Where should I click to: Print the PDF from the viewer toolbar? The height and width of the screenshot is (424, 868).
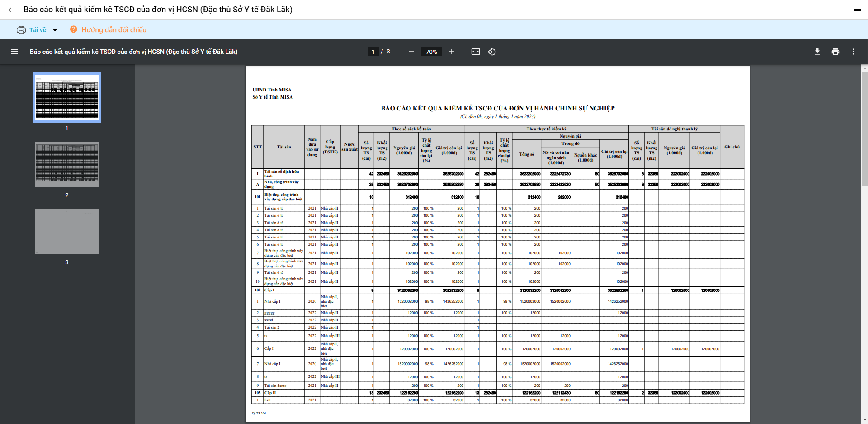[x=835, y=52]
